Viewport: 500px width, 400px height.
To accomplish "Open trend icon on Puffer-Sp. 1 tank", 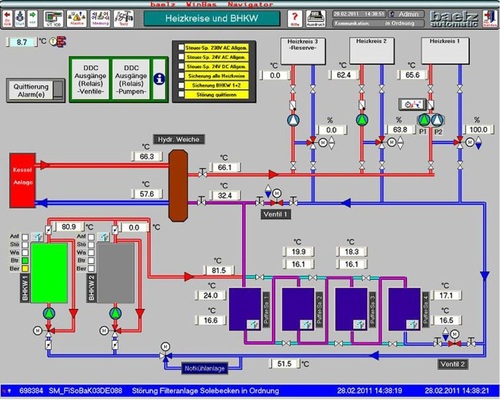I will pos(253,324).
